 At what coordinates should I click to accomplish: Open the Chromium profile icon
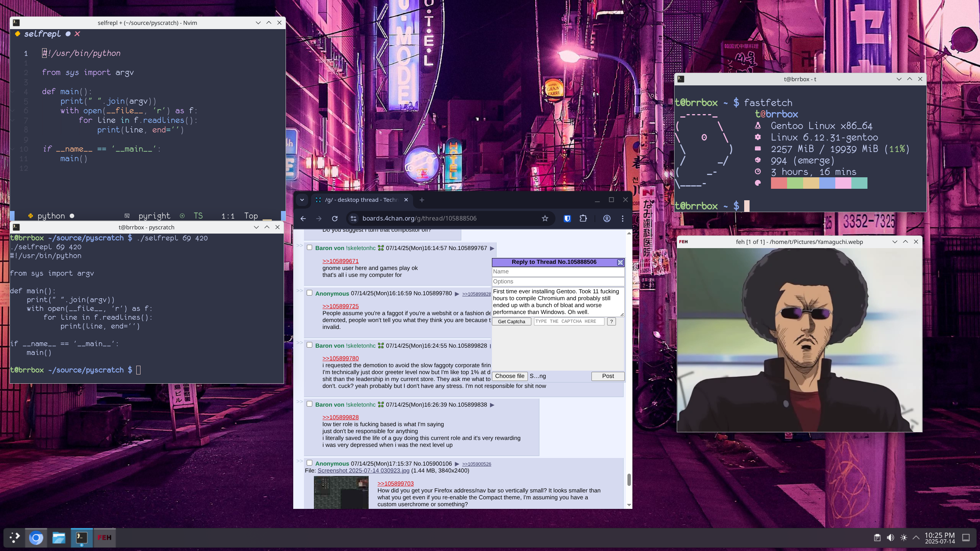607,218
